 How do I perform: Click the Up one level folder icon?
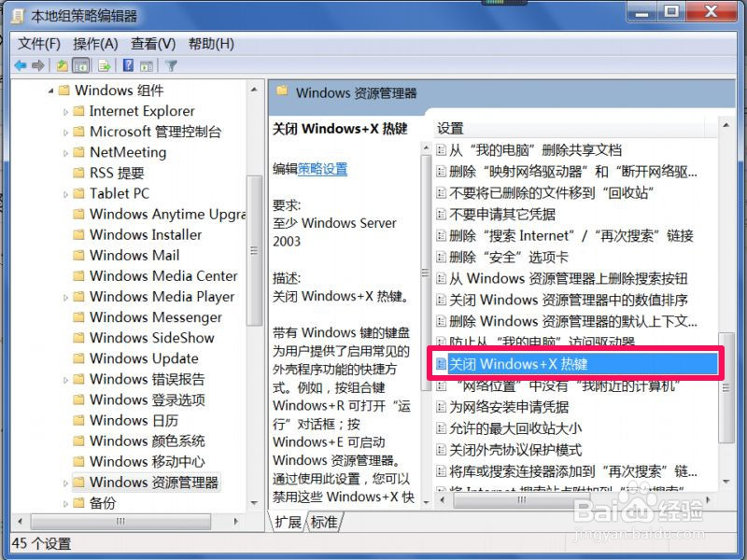point(62,65)
